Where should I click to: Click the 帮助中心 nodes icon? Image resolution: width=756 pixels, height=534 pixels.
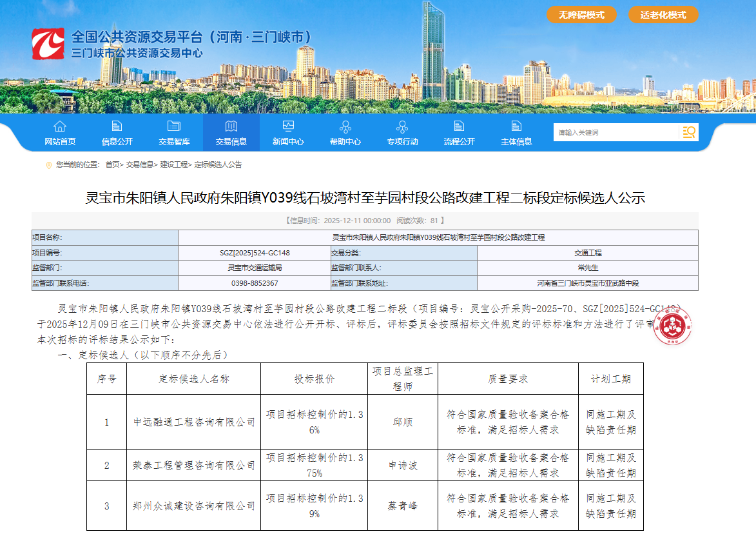(345, 126)
